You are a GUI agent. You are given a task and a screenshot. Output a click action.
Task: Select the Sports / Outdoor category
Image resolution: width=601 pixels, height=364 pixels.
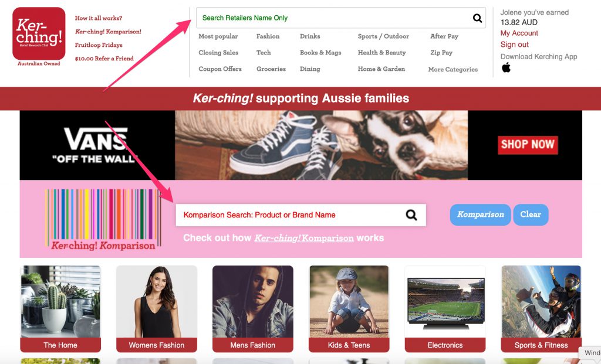point(383,36)
